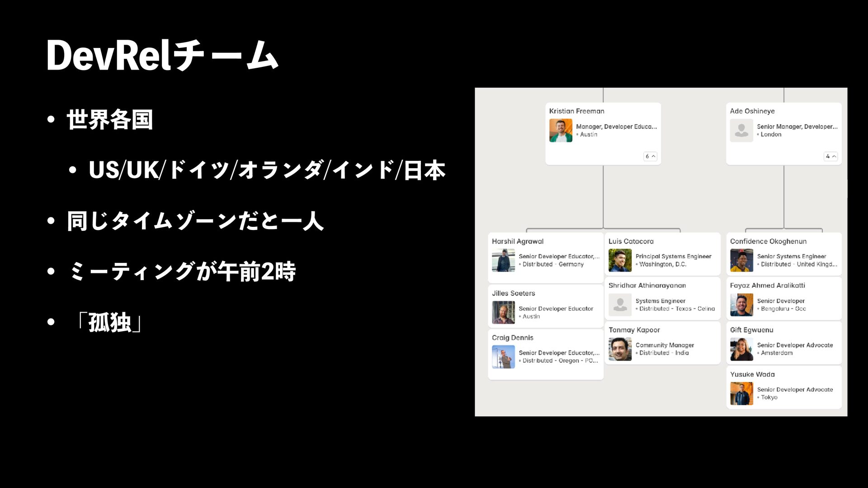The image size is (868, 488).
Task: Click the DevRelチーム slide title
Action: tap(162, 55)
